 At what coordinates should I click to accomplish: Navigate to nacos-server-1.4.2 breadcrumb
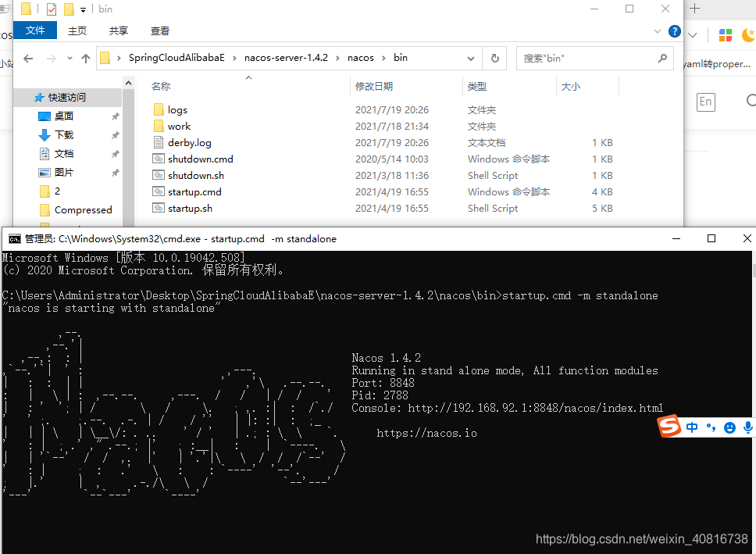[286, 58]
